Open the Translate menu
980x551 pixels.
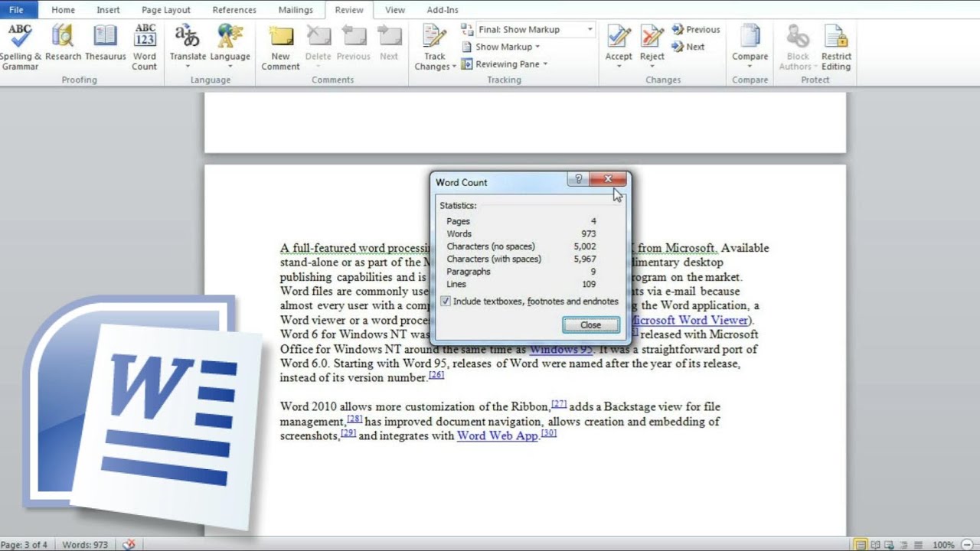(x=188, y=47)
